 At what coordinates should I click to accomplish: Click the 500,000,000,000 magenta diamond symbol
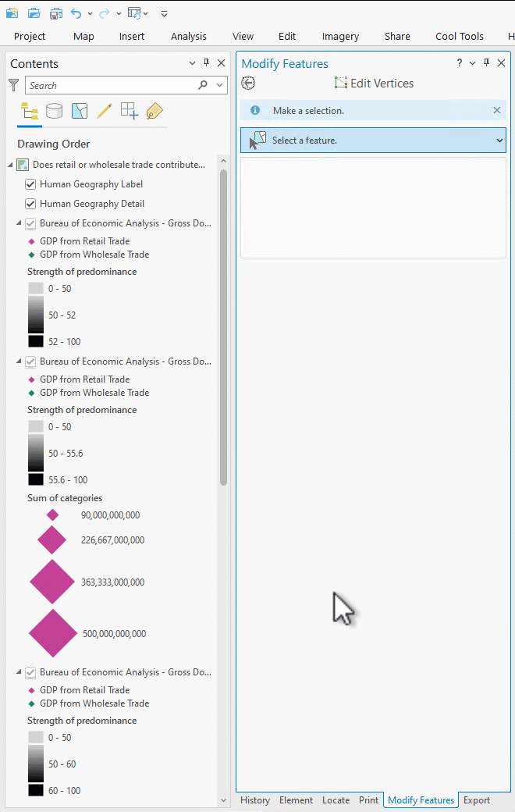(53, 633)
